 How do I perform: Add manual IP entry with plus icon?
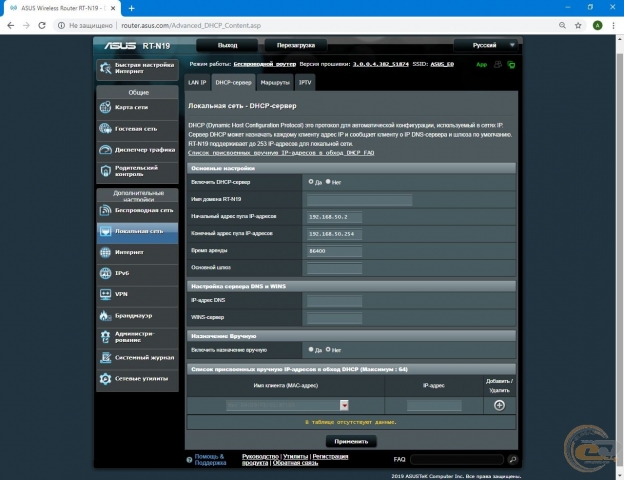coord(499,405)
